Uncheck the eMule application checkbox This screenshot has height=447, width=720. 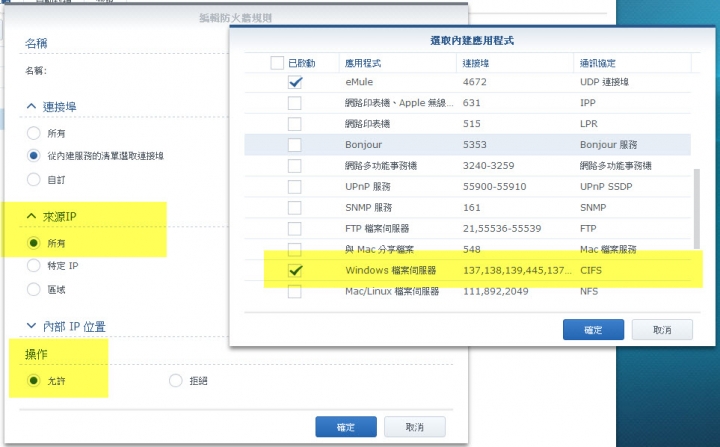click(x=295, y=82)
